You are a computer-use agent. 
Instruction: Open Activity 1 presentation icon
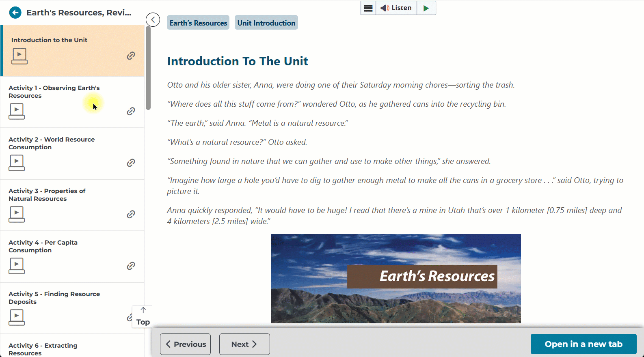point(17,112)
